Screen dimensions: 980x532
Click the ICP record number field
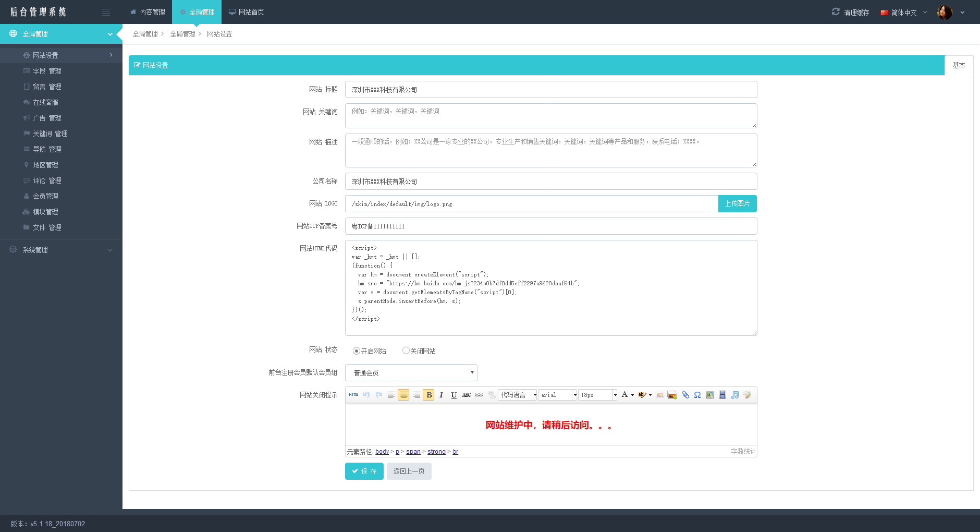coord(551,226)
